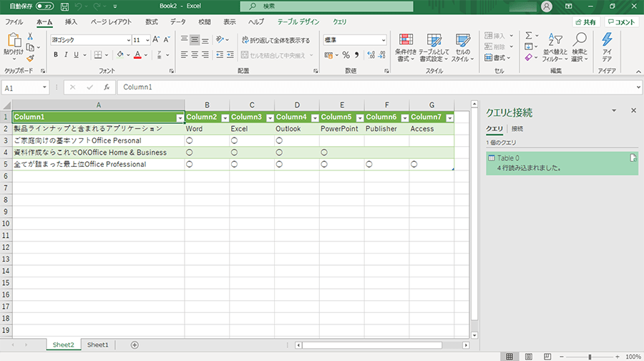
Task: Click the search box in title bar
Action: click(326, 6)
